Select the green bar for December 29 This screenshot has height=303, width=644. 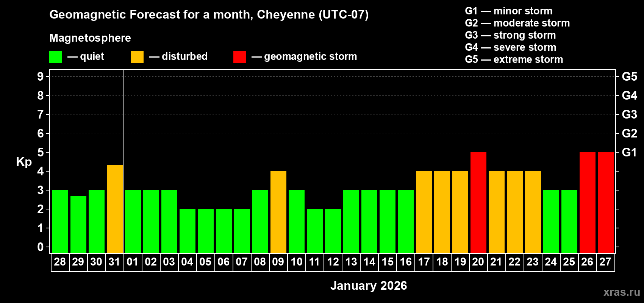click(78, 224)
